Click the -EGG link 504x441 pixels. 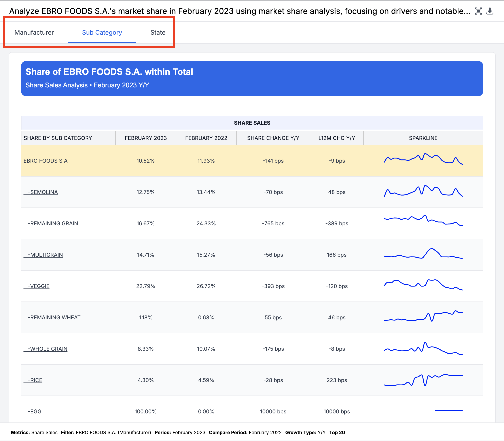coord(34,411)
